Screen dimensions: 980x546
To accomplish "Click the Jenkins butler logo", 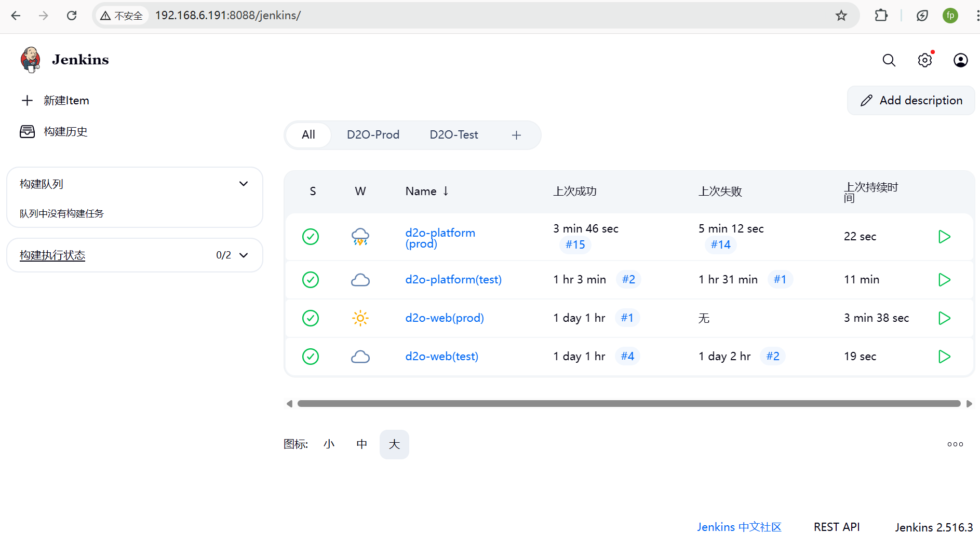I will (31, 60).
